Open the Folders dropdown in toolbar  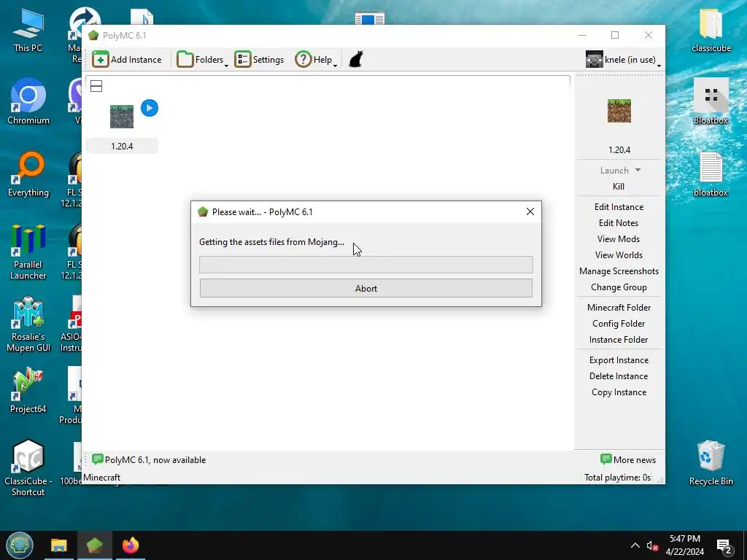pyautogui.click(x=202, y=60)
